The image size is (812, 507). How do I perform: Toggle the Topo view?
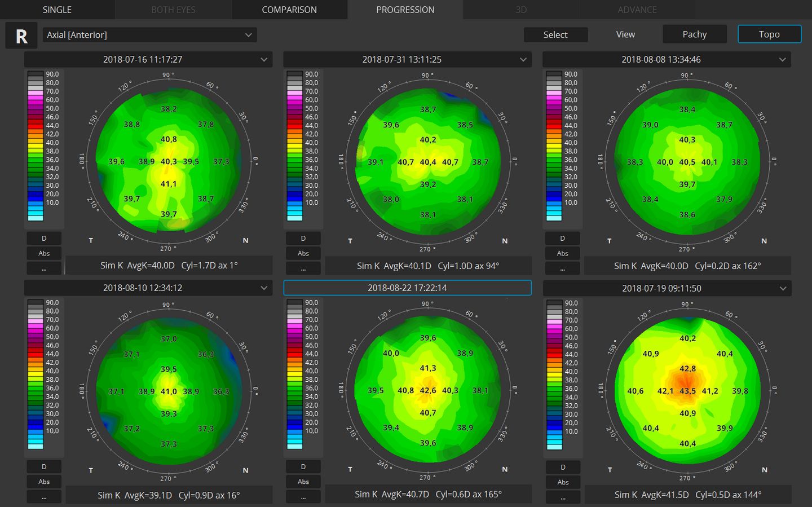click(769, 34)
